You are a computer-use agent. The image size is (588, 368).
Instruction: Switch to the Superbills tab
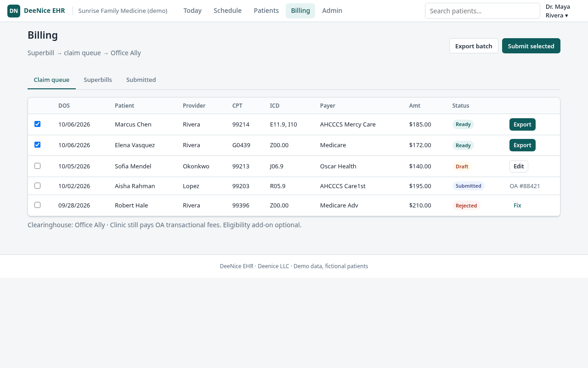[x=98, y=80]
